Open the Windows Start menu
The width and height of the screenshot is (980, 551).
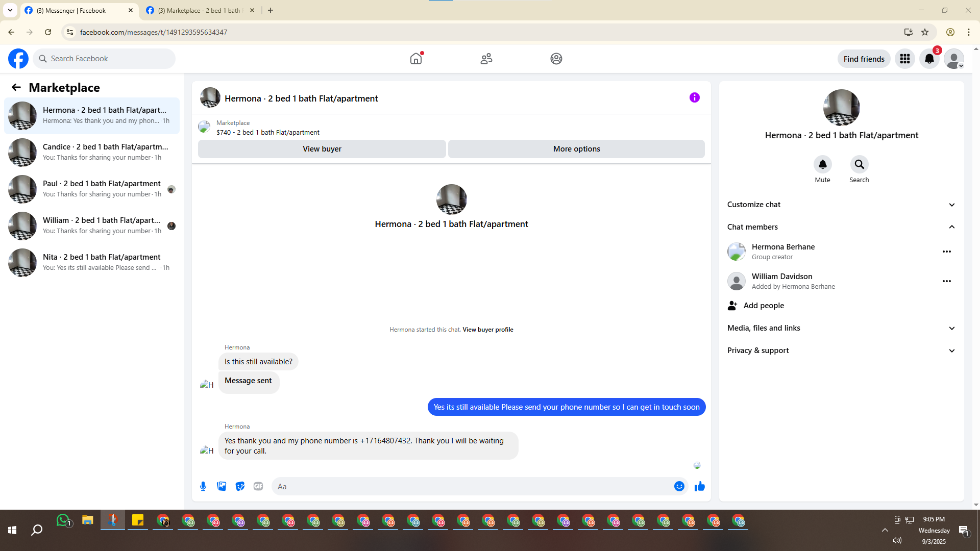coord(12,531)
